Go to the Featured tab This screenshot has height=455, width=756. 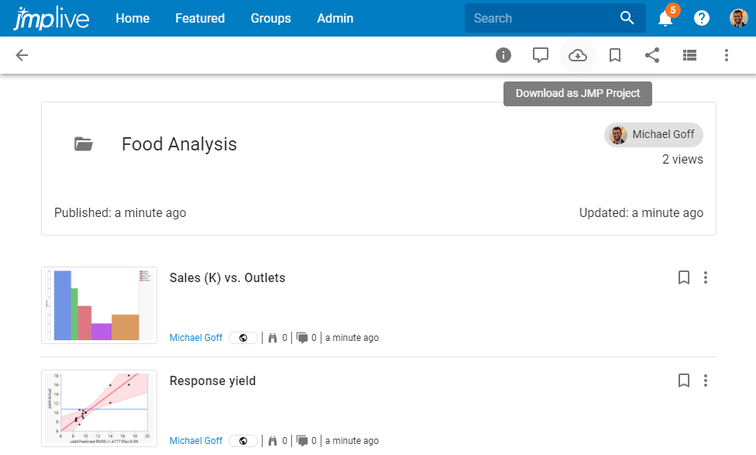200,18
